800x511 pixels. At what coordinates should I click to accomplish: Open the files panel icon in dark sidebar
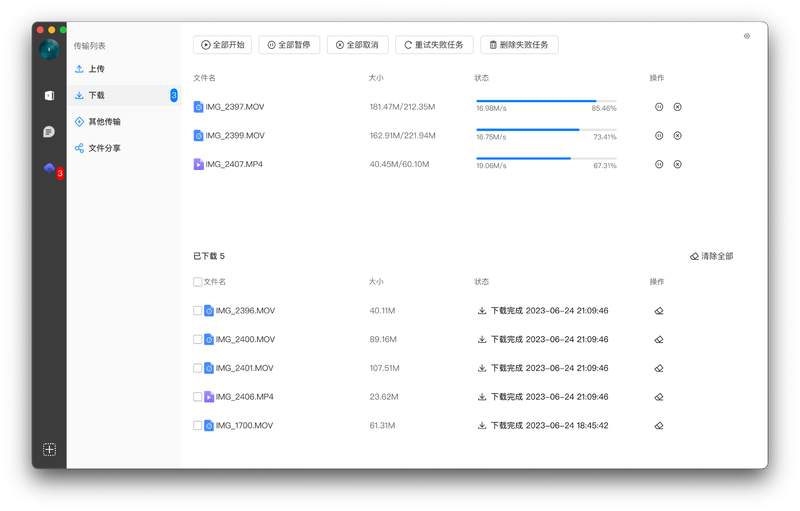(49, 95)
